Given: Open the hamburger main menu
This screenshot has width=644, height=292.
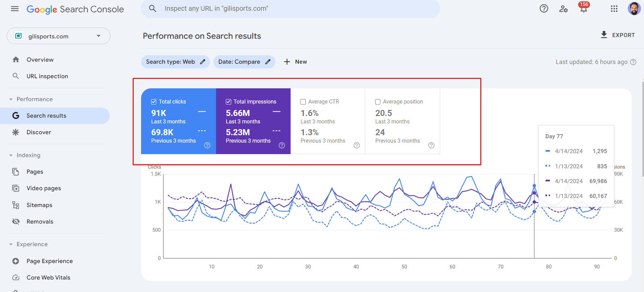Looking at the screenshot, I should (x=15, y=9).
